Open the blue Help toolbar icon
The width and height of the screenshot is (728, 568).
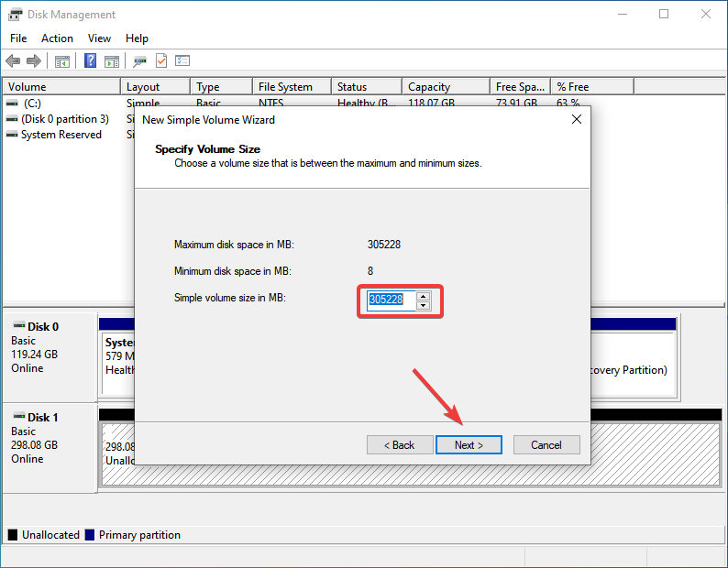(x=90, y=60)
